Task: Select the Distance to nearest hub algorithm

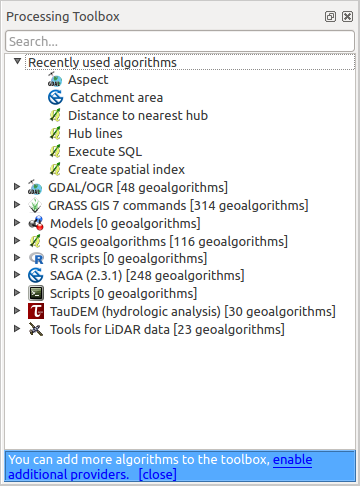Action: point(138,116)
